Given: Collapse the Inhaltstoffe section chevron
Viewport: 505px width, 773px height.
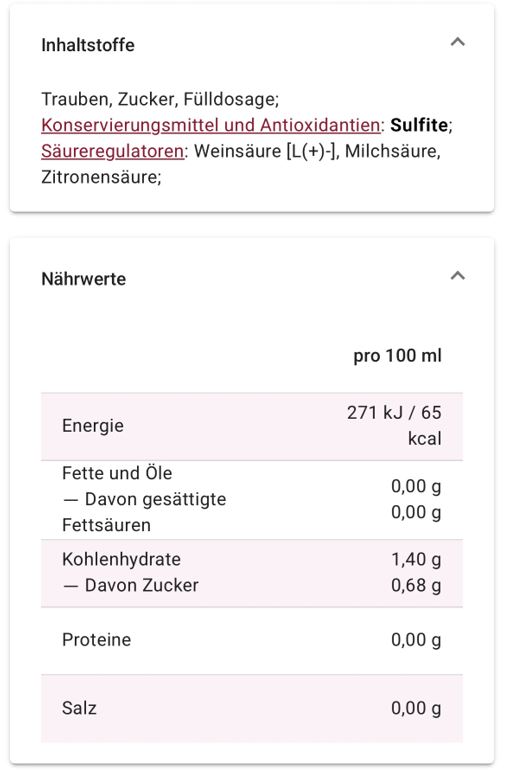Looking at the screenshot, I should [458, 42].
